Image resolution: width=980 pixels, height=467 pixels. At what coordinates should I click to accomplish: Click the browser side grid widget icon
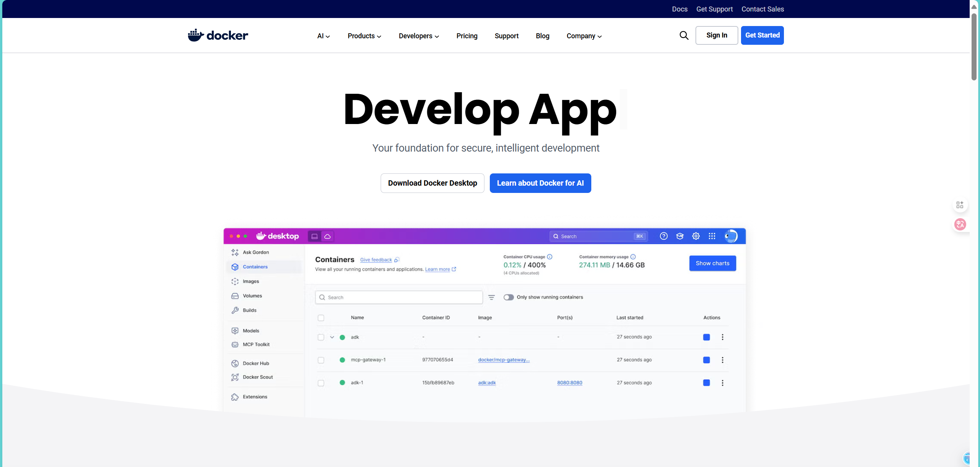pyautogui.click(x=960, y=205)
